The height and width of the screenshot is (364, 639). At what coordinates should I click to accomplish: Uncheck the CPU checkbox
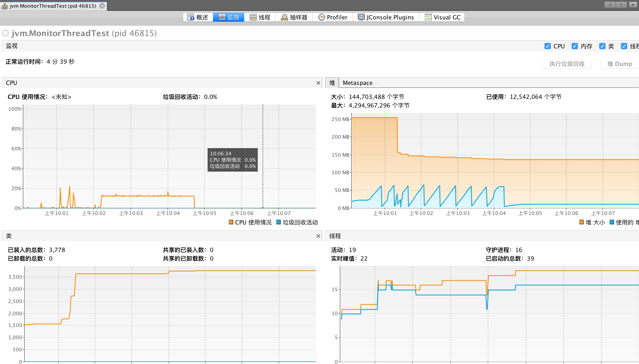pos(547,46)
